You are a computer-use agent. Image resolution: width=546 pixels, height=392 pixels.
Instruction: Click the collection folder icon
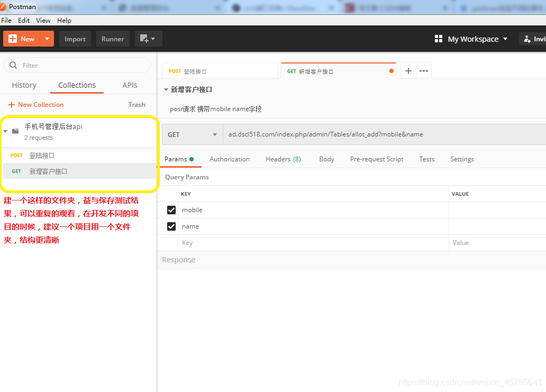(15, 131)
